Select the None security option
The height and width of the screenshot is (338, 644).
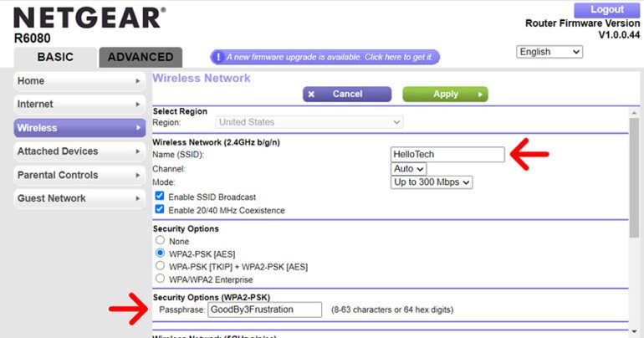tap(160, 240)
